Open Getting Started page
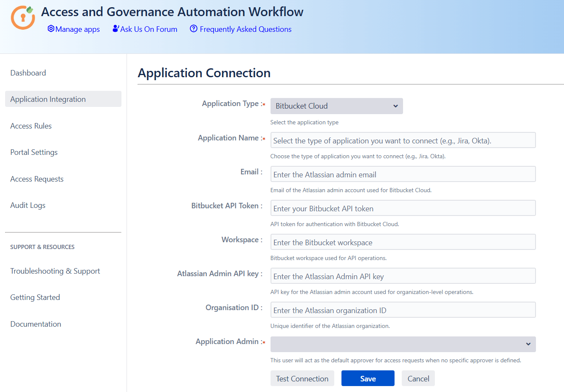 35,297
